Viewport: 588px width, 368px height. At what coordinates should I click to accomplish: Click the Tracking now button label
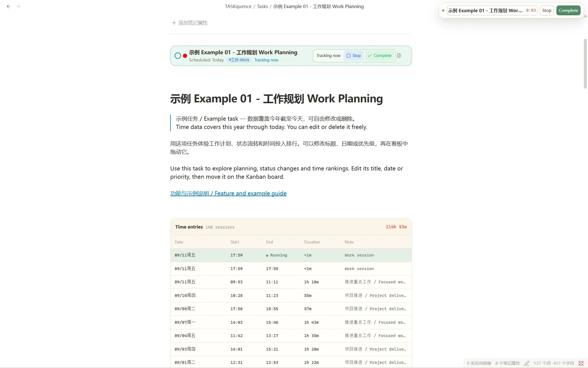tap(329, 56)
